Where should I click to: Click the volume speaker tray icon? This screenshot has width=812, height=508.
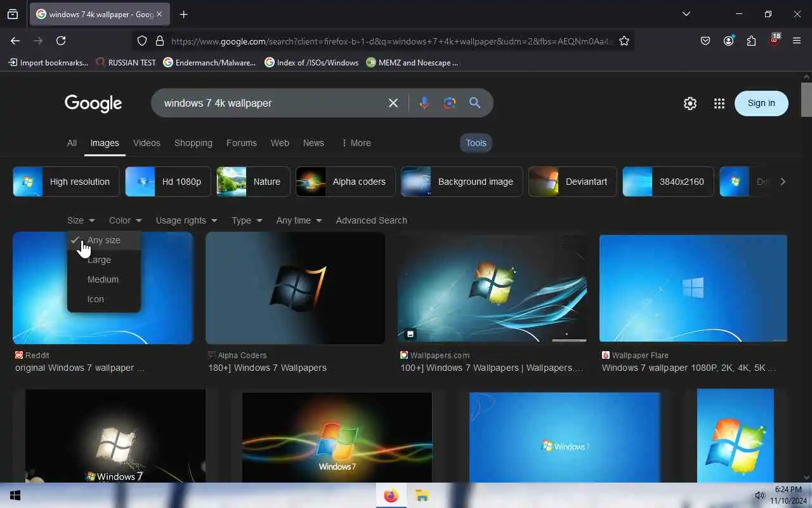point(759,495)
